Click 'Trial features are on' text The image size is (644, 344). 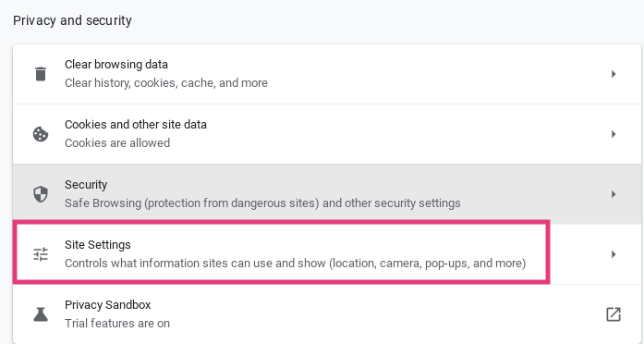click(117, 324)
